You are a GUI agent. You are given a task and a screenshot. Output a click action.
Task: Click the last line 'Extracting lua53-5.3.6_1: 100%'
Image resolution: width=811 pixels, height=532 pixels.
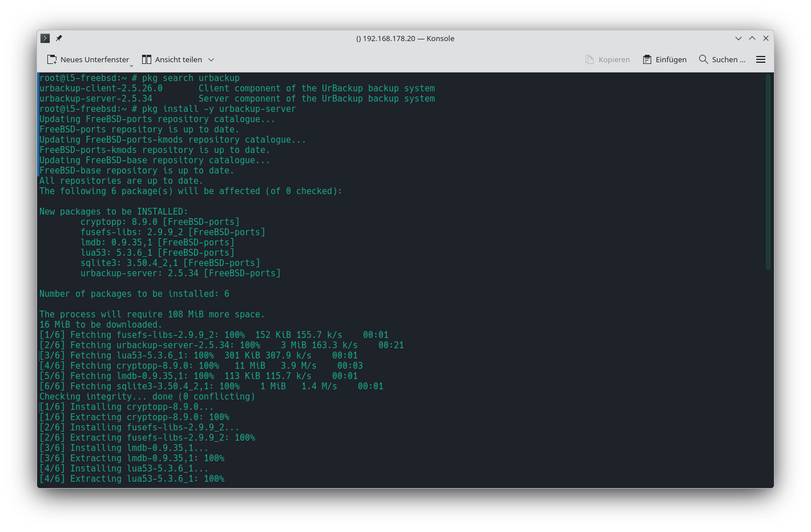pos(147,479)
